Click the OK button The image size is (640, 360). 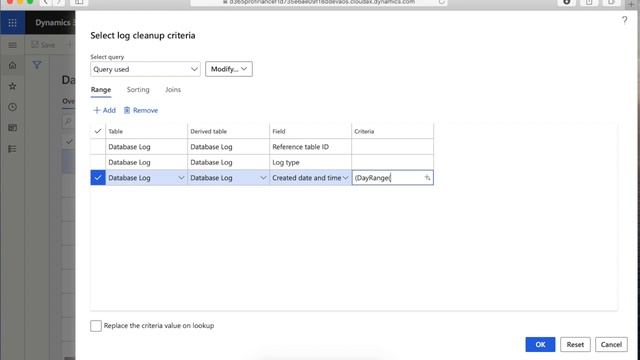pos(540,344)
